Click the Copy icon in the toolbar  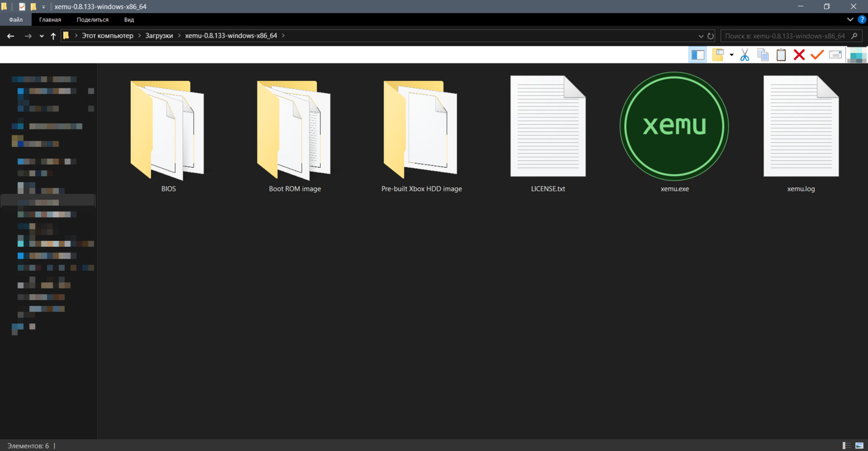click(763, 55)
